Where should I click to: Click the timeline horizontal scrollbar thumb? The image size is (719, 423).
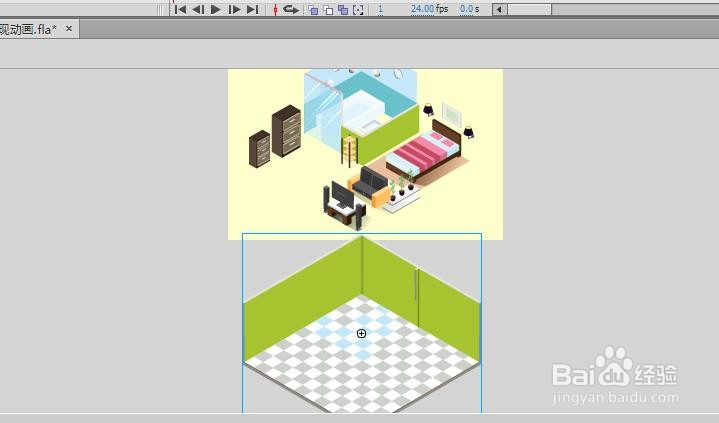(x=529, y=9)
